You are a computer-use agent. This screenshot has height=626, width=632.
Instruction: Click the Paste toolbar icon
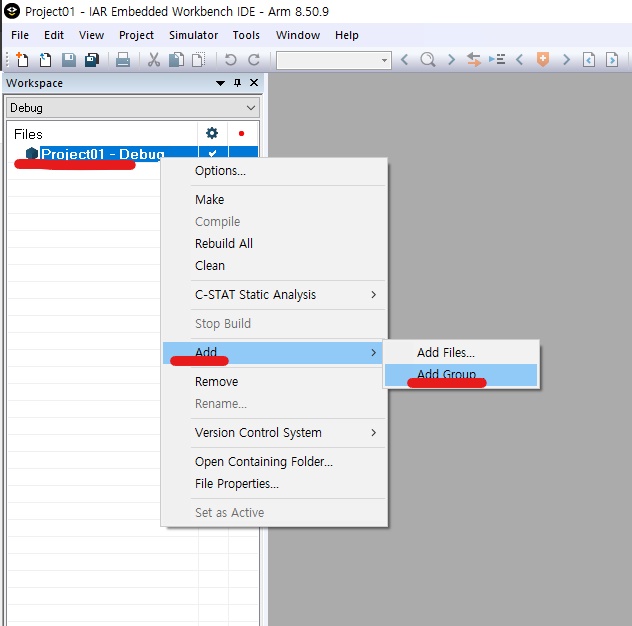tap(198, 60)
